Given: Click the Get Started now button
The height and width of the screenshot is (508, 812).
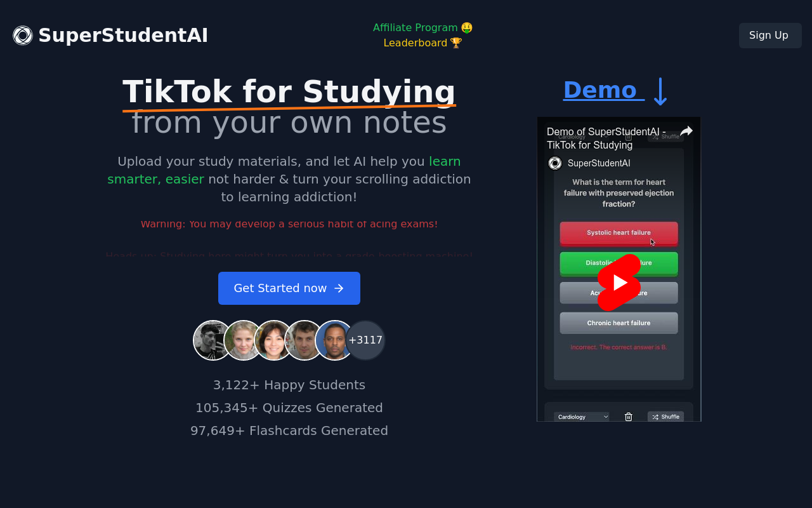Looking at the screenshot, I should click(289, 288).
